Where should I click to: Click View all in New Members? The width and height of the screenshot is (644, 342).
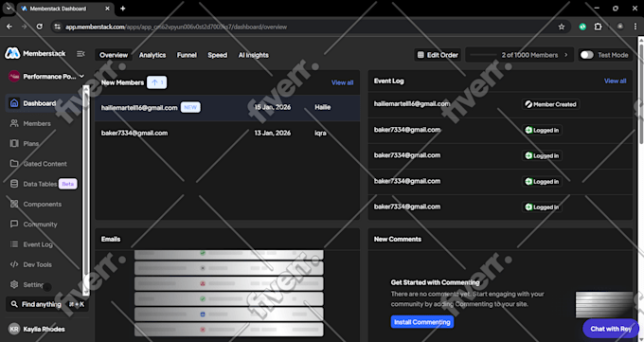click(x=342, y=82)
